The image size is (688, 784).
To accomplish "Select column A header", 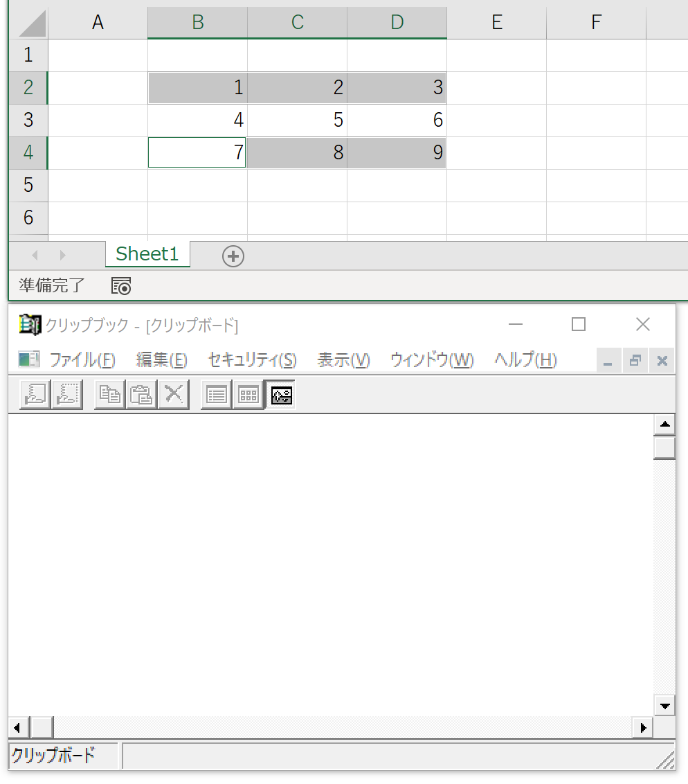I will (98, 23).
